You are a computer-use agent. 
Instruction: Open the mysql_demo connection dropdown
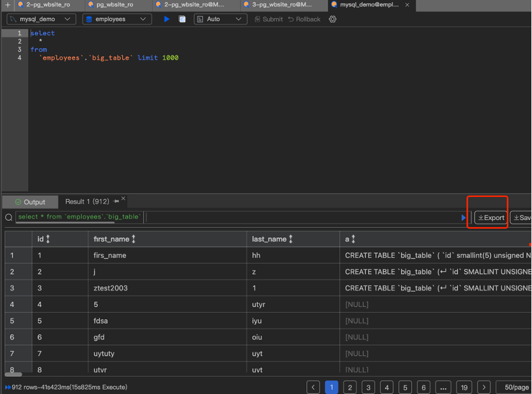(41, 19)
